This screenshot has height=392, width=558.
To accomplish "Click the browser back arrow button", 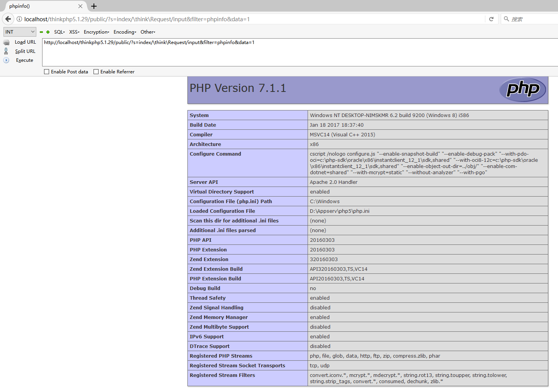I will pos(8,19).
